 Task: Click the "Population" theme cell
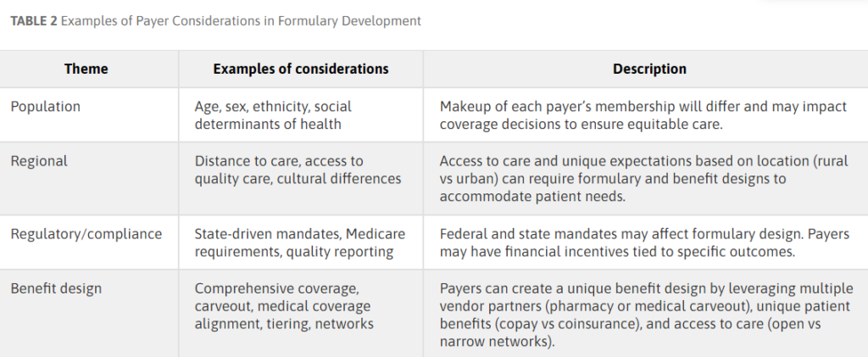[46, 107]
